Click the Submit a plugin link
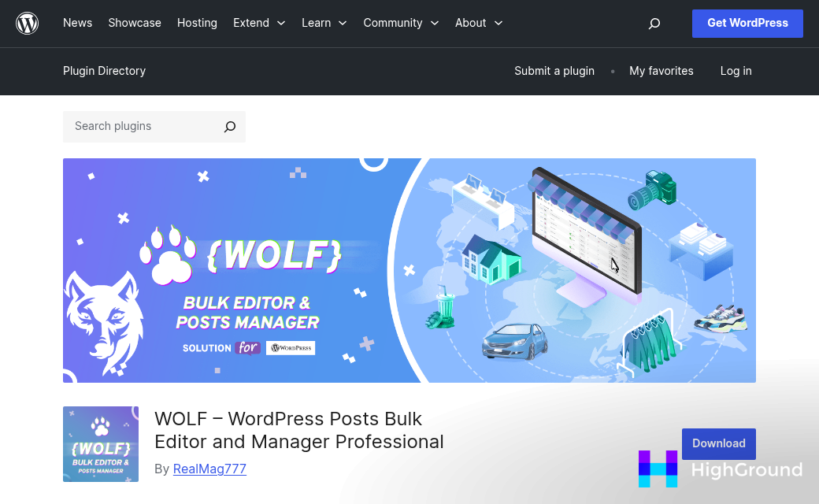 point(554,71)
